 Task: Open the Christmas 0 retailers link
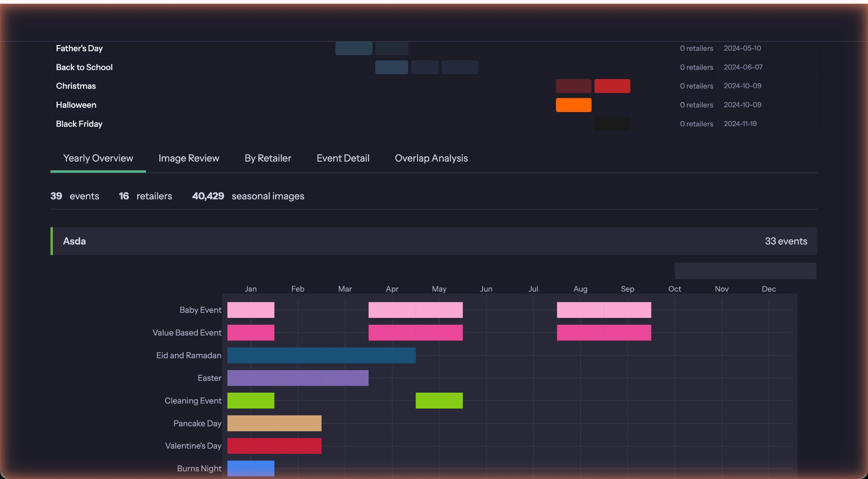[x=696, y=86]
